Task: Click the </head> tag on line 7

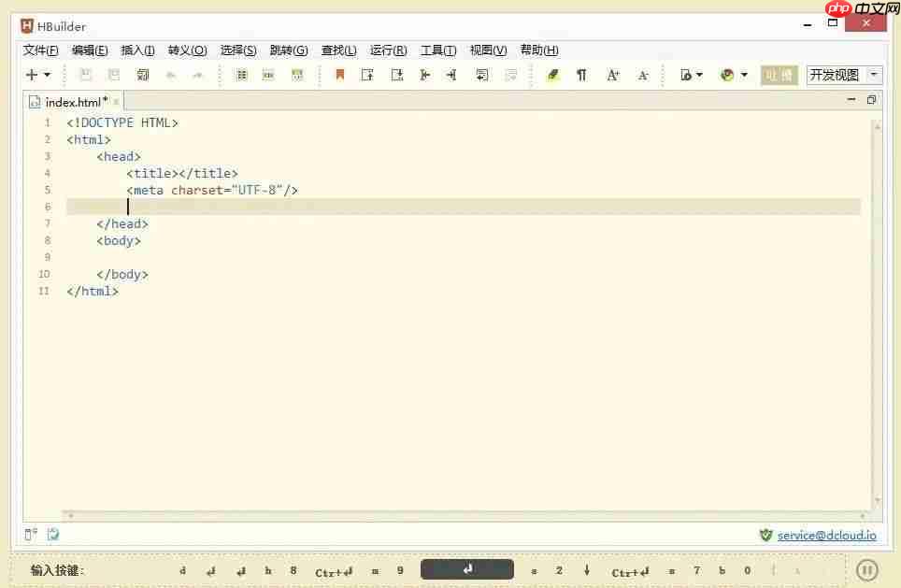Action: coord(122,223)
